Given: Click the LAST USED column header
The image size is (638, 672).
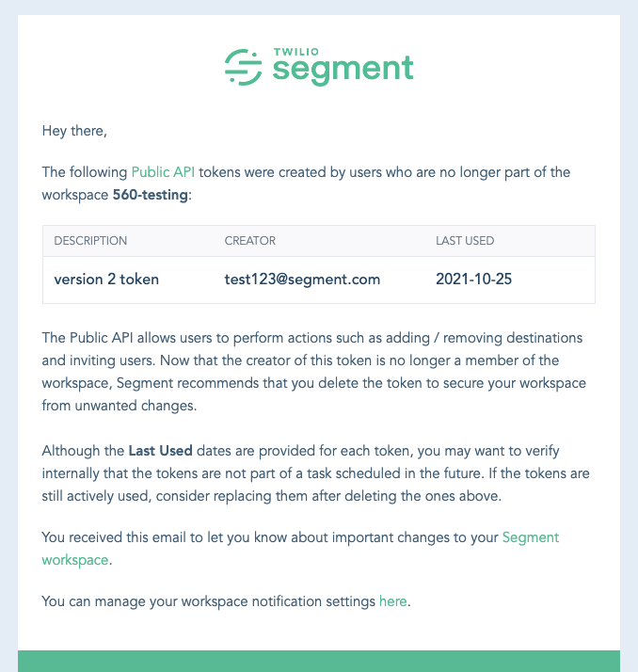Looking at the screenshot, I should (x=465, y=241).
